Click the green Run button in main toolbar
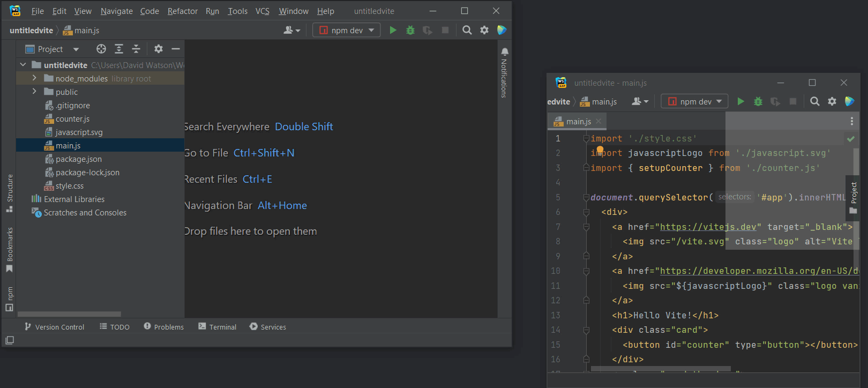 (x=393, y=31)
